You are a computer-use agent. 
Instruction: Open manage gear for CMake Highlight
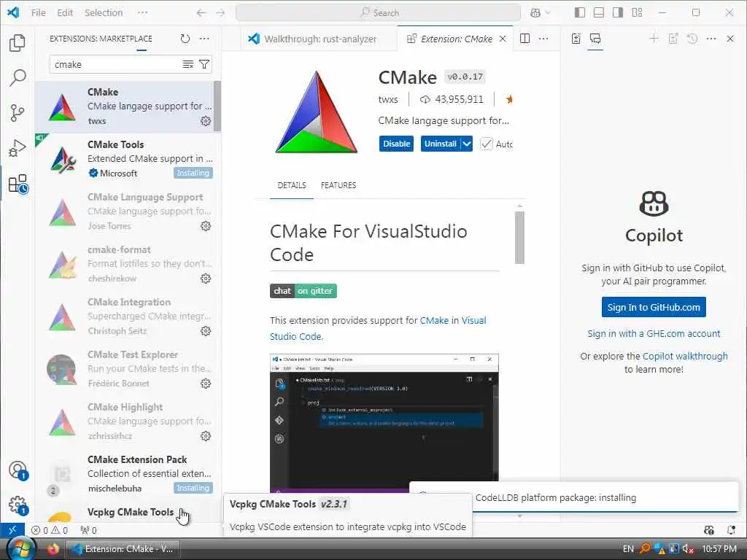[x=206, y=436]
